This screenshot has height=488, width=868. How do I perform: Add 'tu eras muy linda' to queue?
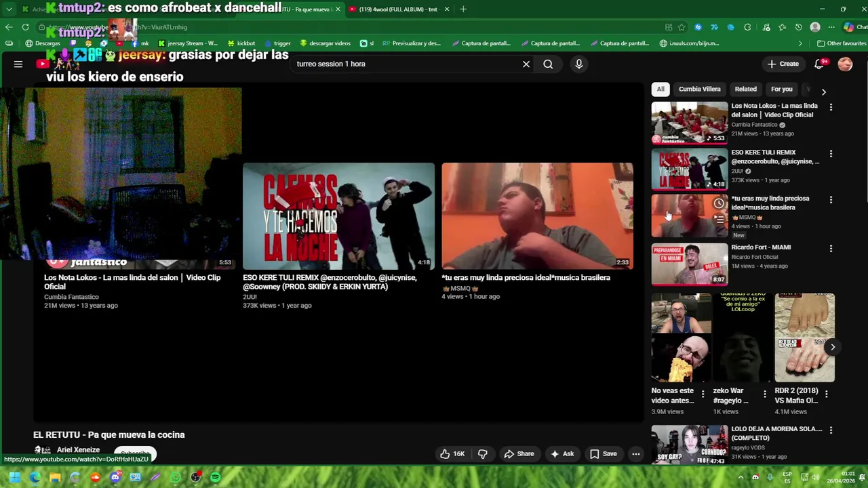coord(719,219)
